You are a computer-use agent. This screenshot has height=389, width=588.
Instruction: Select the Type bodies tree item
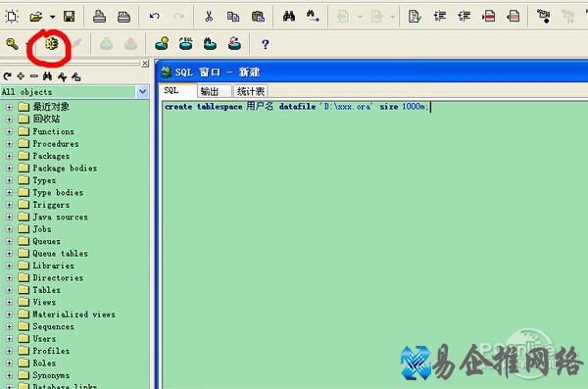(58, 192)
